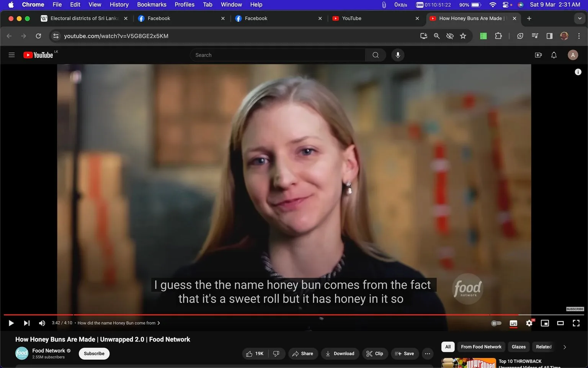
Task: Open the tab list dropdown arrow
Action: tap(580, 18)
